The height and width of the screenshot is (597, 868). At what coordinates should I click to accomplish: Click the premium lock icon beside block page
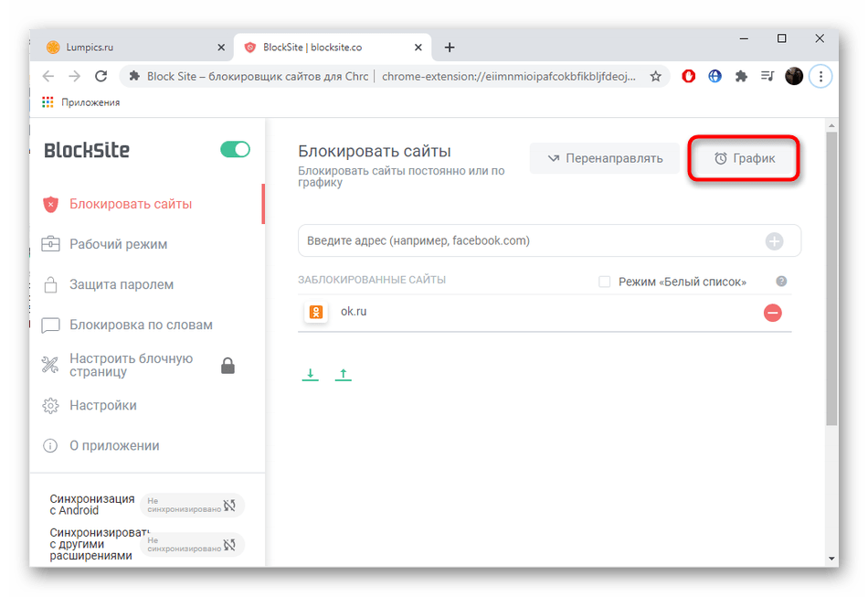pyautogui.click(x=228, y=366)
